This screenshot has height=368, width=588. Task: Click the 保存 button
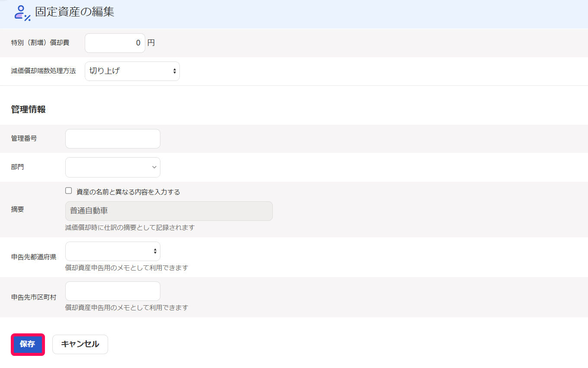tap(28, 345)
